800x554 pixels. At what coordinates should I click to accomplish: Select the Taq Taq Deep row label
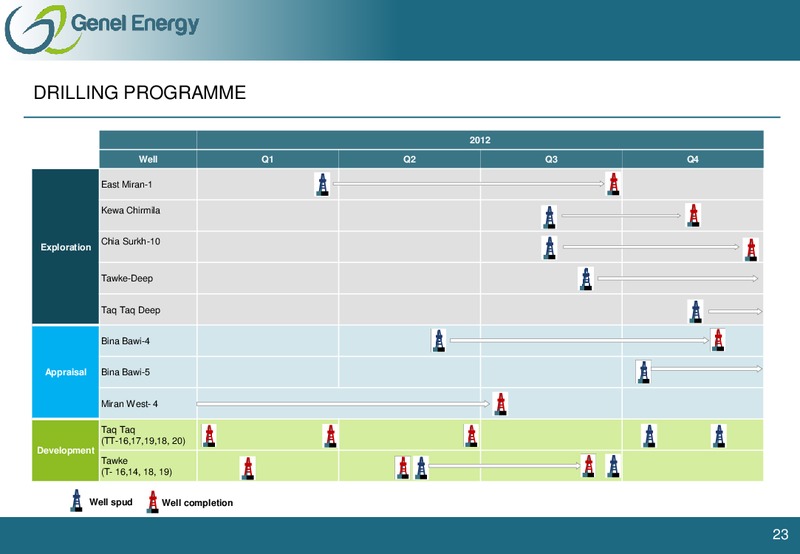[x=131, y=310]
